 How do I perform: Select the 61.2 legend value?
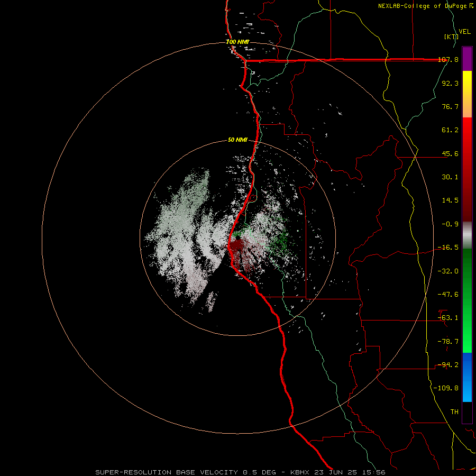coord(450,130)
